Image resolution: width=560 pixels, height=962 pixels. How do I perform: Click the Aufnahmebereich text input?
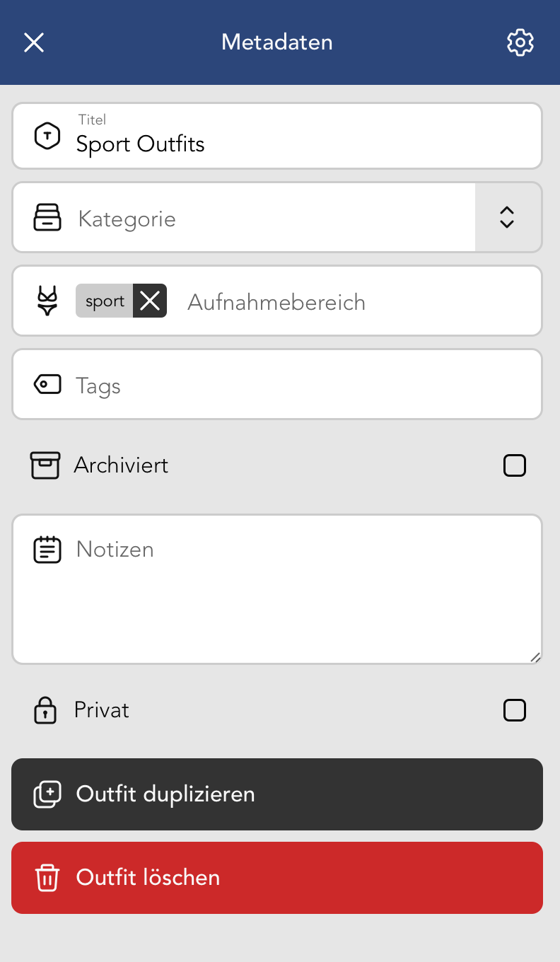pos(354,302)
